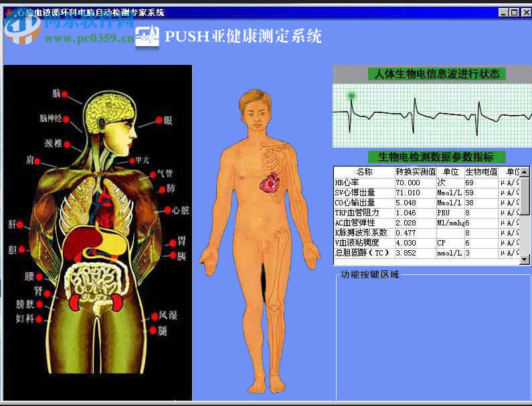Image resolution: width=532 pixels, height=406 pixels.
Task: Select the 腰 red marker
Action: click(39, 277)
